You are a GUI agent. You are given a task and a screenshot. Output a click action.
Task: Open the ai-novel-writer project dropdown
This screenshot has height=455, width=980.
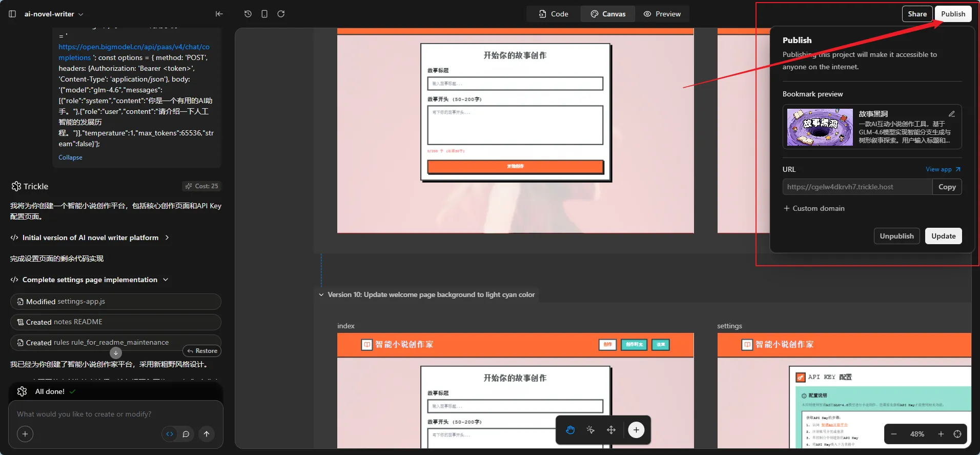(54, 14)
